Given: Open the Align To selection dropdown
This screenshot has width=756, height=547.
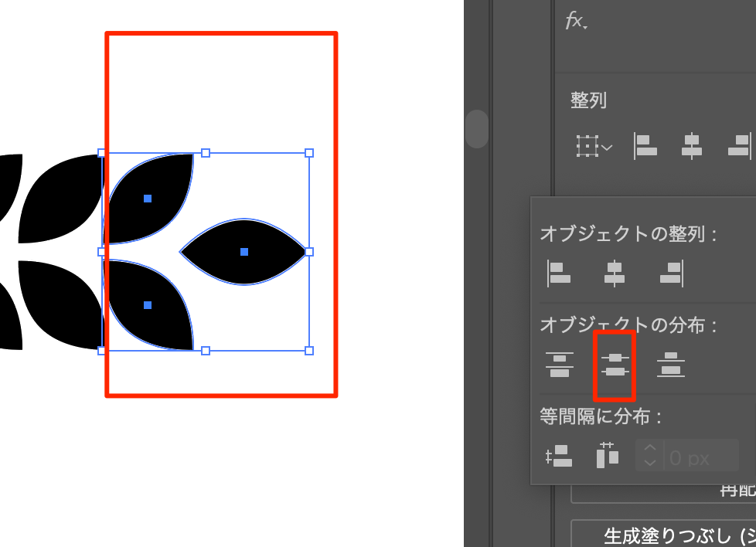Looking at the screenshot, I should (594, 145).
